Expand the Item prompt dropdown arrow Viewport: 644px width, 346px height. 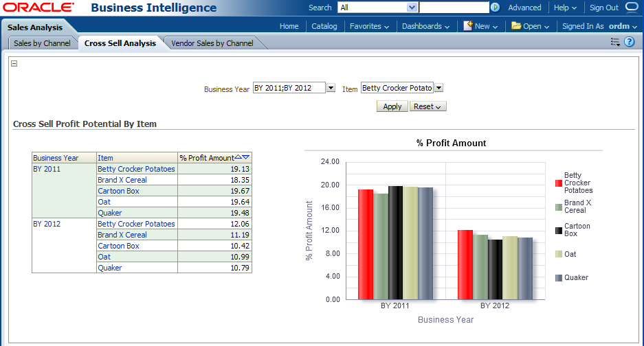pos(439,88)
